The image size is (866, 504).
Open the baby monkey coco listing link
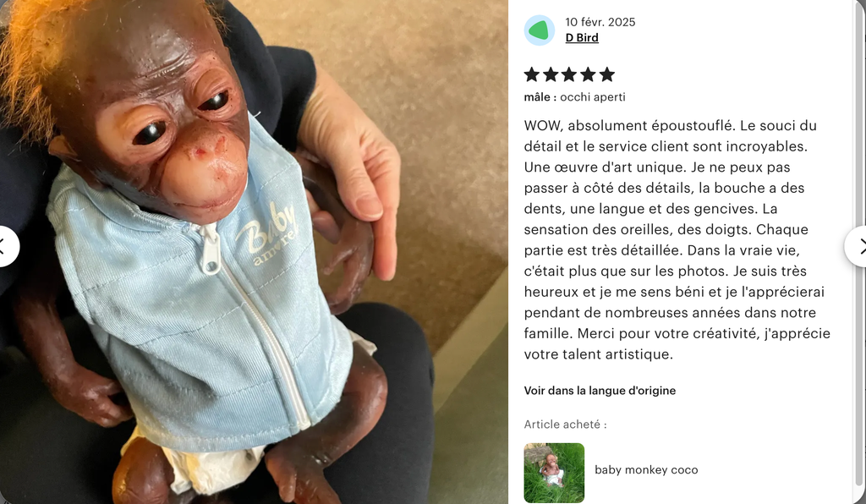(x=646, y=470)
